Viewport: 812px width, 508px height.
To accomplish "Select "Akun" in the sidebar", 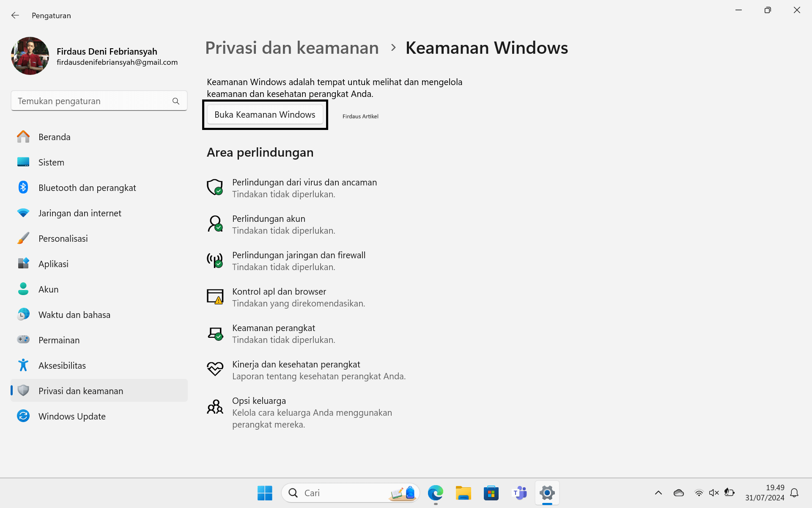I will (x=48, y=289).
